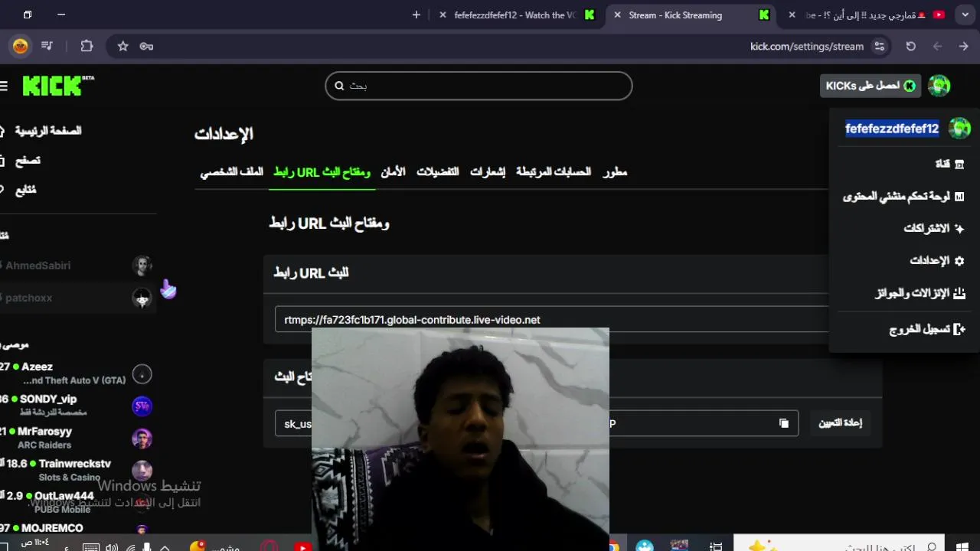Click the إعادة التعيين reset key button
Image resolution: width=980 pixels, height=551 pixels.
click(x=841, y=423)
